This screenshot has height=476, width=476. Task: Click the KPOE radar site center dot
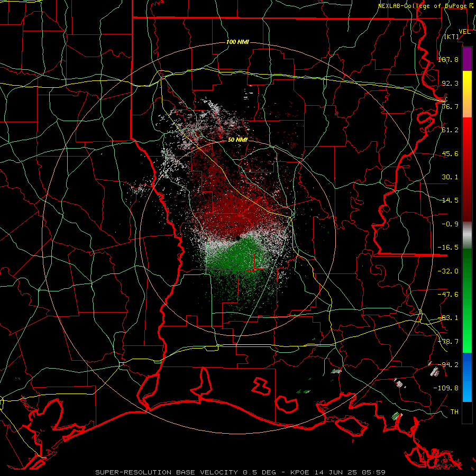237,237
